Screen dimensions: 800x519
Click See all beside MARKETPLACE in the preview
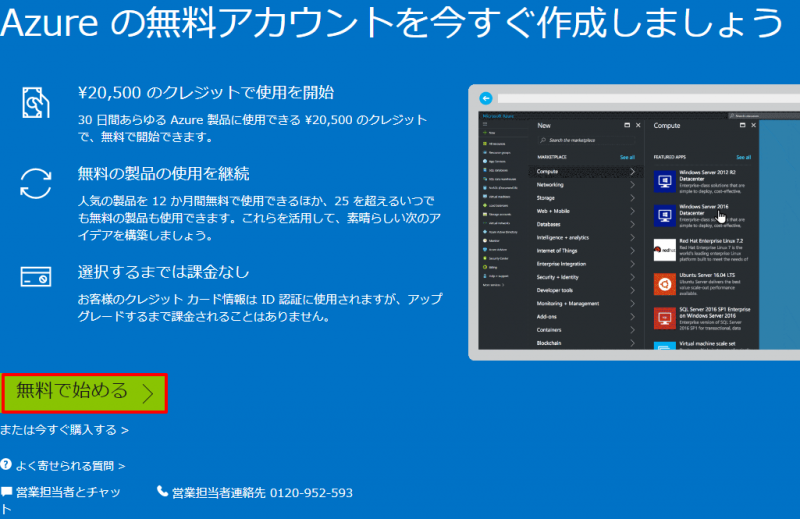pos(627,157)
